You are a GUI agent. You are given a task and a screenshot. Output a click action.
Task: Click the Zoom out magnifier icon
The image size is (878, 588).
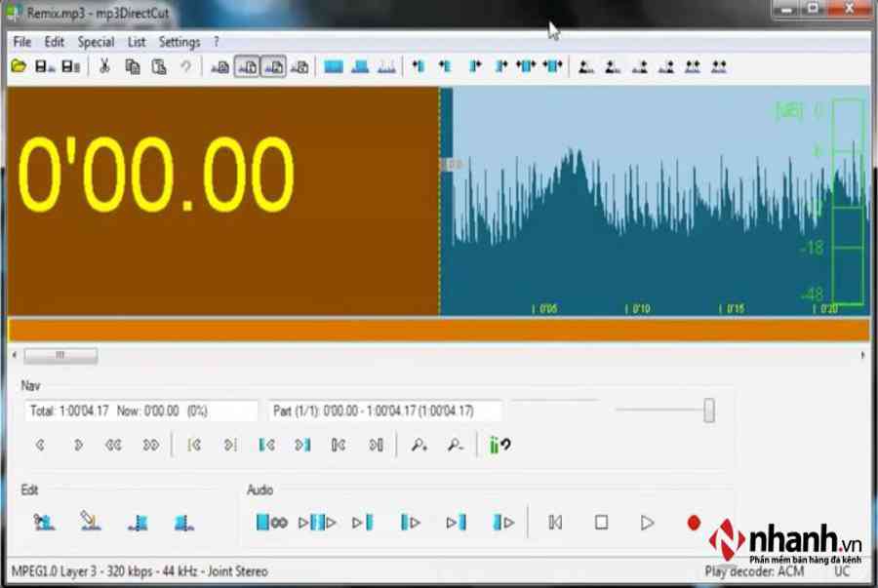coord(456,445)
